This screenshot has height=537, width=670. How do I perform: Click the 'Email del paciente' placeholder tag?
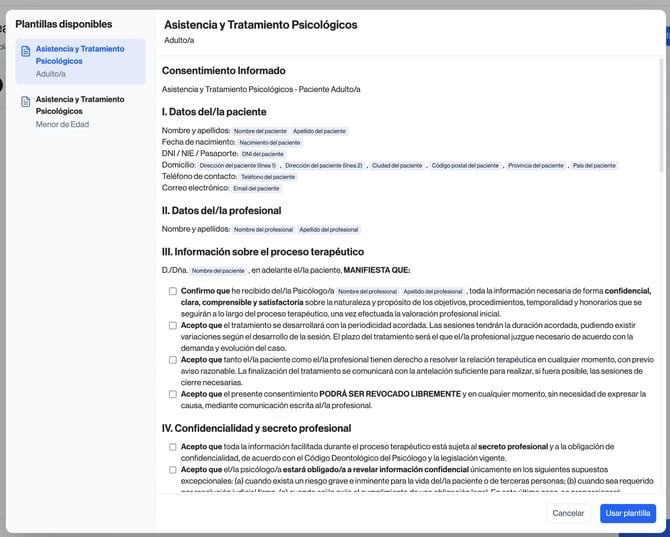(256, 188)
